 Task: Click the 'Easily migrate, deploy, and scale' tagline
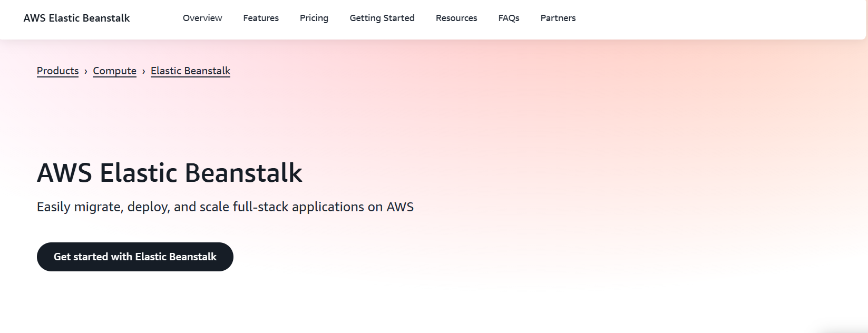[x=225, y=207]
